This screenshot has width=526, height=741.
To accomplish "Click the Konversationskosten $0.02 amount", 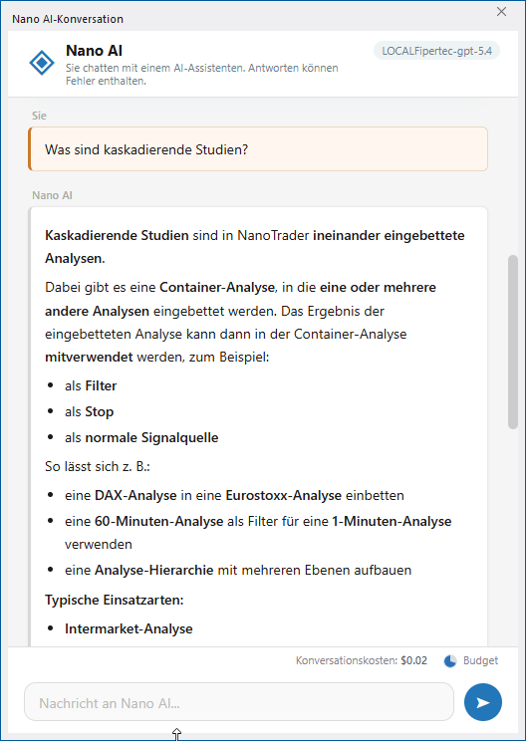I will [x=414, y=661].
